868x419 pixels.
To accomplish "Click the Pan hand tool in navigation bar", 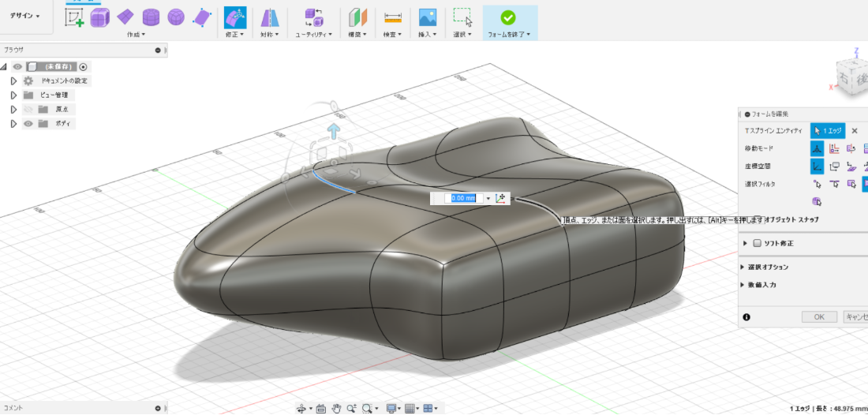I will click(337, 408).
